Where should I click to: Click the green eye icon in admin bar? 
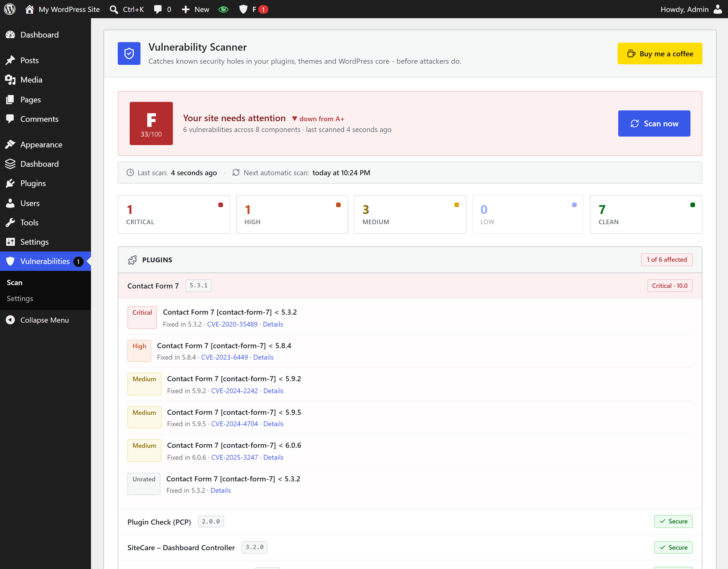point(223,9)
